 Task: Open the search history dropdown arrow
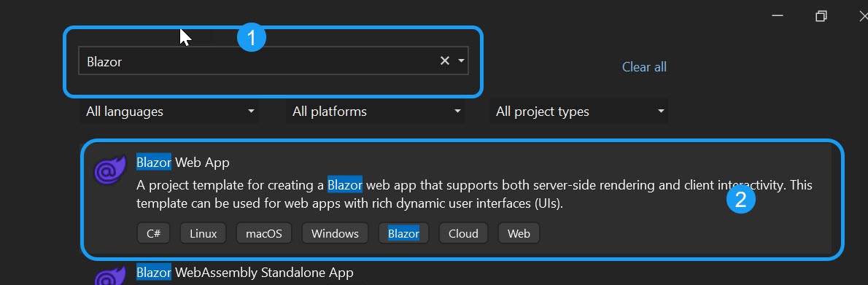point(461,61)
